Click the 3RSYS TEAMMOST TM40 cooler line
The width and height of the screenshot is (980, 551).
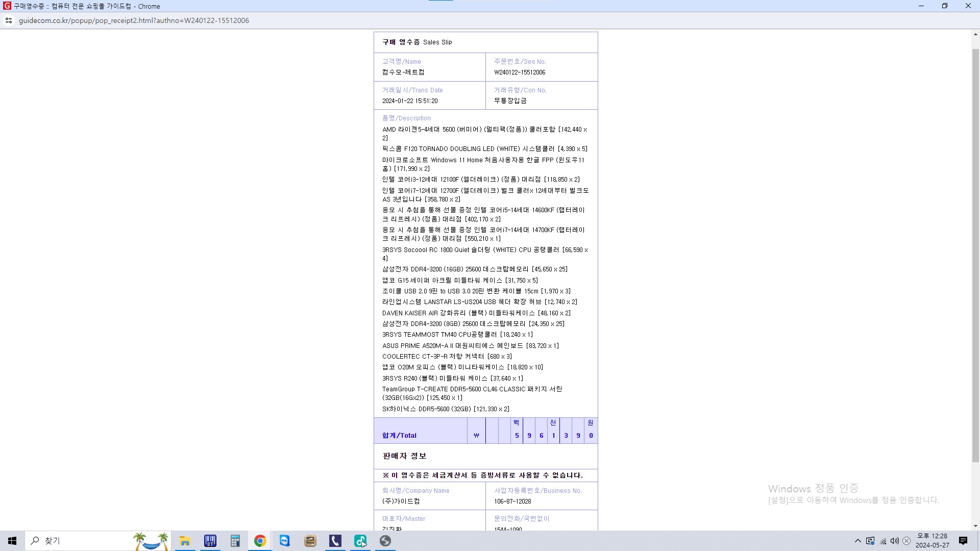point(457,335)
